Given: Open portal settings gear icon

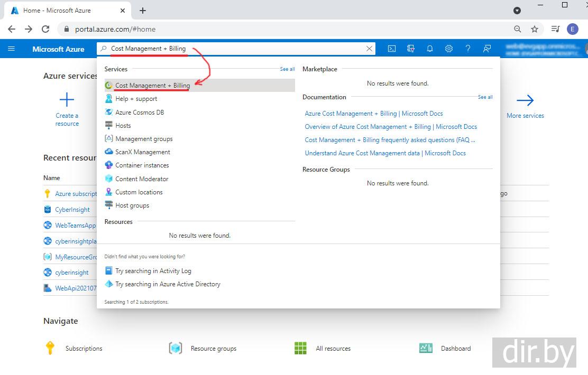Looking at the screenshot, I should (x=449, y=49).
